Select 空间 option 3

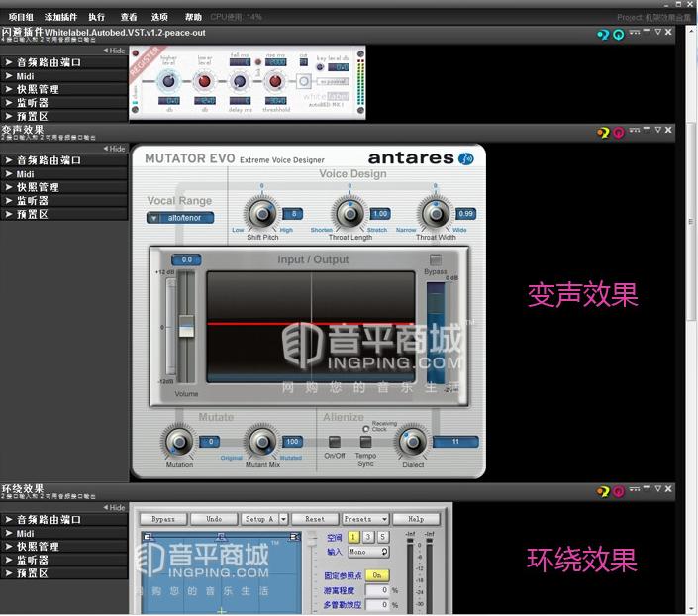click(x=368, y=537)
